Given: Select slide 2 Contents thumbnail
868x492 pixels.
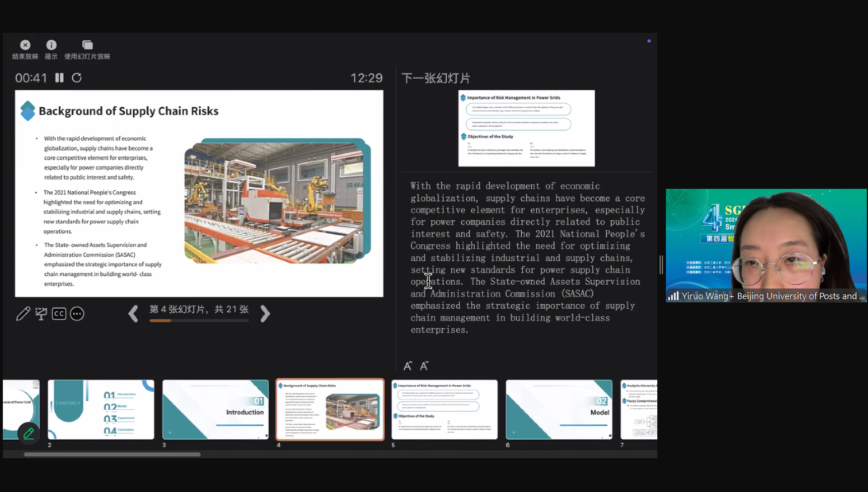Looking at the screenshot, I should (101, 409).
